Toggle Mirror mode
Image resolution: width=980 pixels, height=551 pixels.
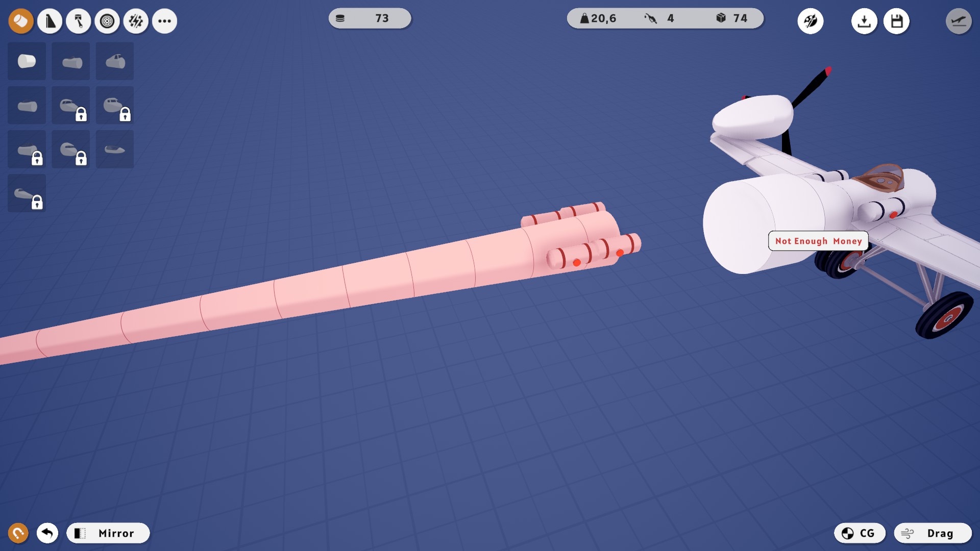coord(108,533)
